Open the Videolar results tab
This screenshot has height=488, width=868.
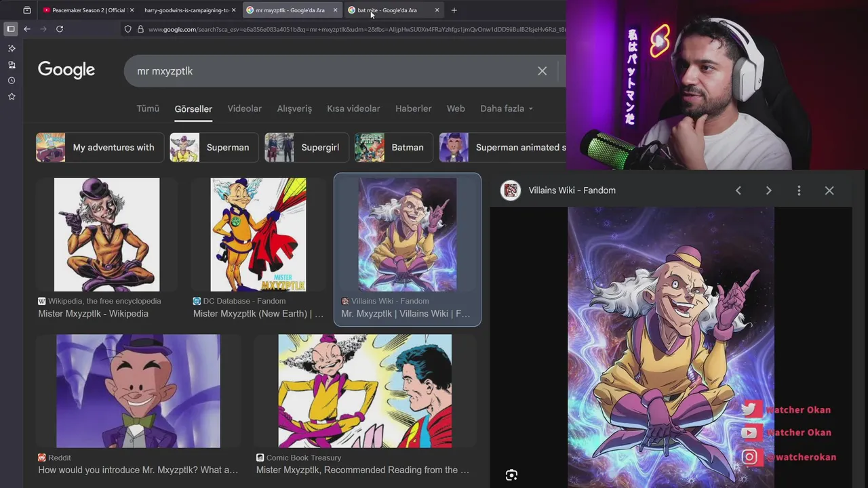[244, 108]
